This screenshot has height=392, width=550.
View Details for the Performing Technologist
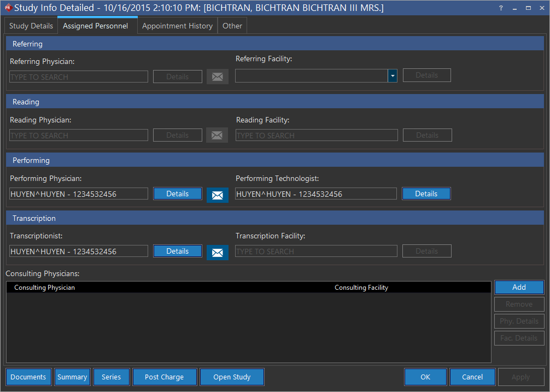click(x=426, y=194)
